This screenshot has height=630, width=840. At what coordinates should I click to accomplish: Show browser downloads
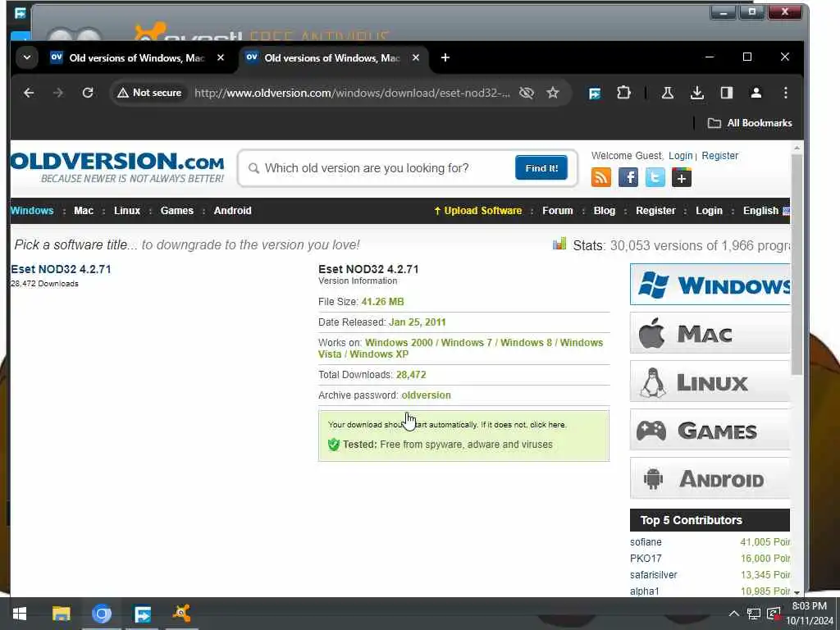pos(697,93)
